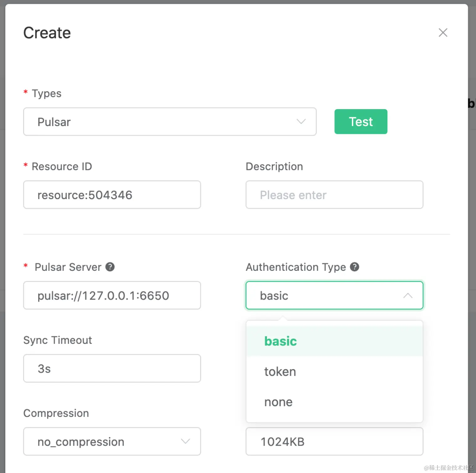476x473 pixels.
Task: Click the Authentication Type label text
Action: point(296,267)
